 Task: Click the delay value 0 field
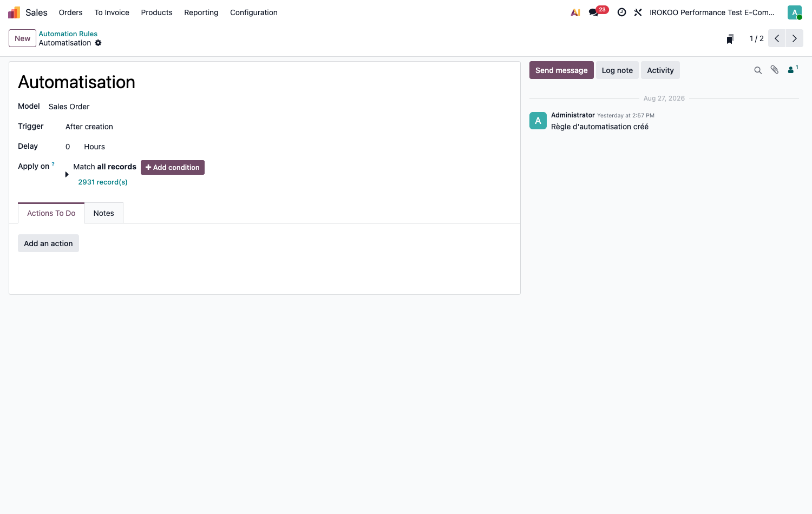point(68,147)
